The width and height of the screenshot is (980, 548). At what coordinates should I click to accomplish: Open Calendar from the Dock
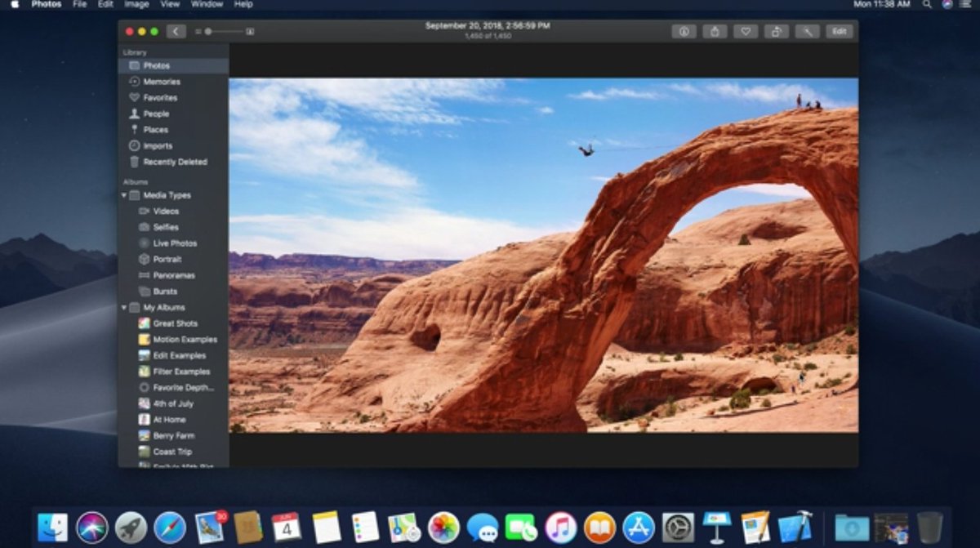coord(287,528)
